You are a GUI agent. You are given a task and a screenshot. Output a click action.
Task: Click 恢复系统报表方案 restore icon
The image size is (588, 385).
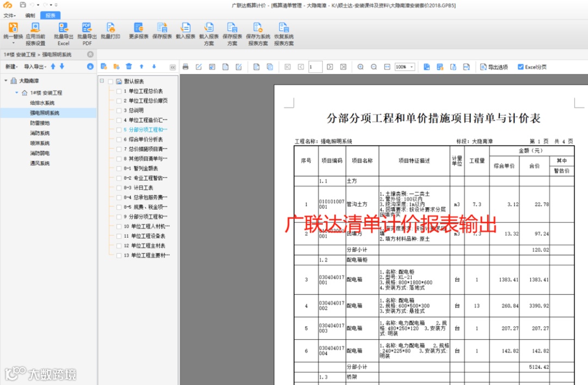click(284, 28)
